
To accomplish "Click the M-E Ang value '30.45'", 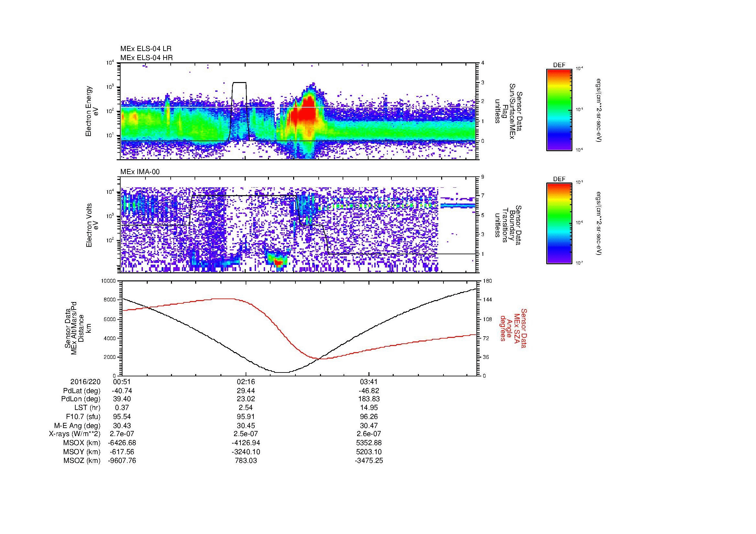I will point(246,426).
